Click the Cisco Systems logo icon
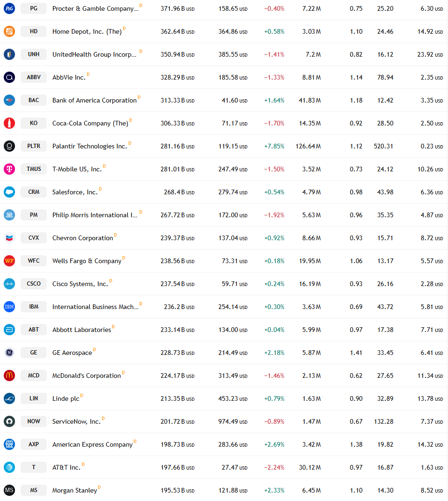The height and width of the screenshot is (501, 448). (9, 284)
